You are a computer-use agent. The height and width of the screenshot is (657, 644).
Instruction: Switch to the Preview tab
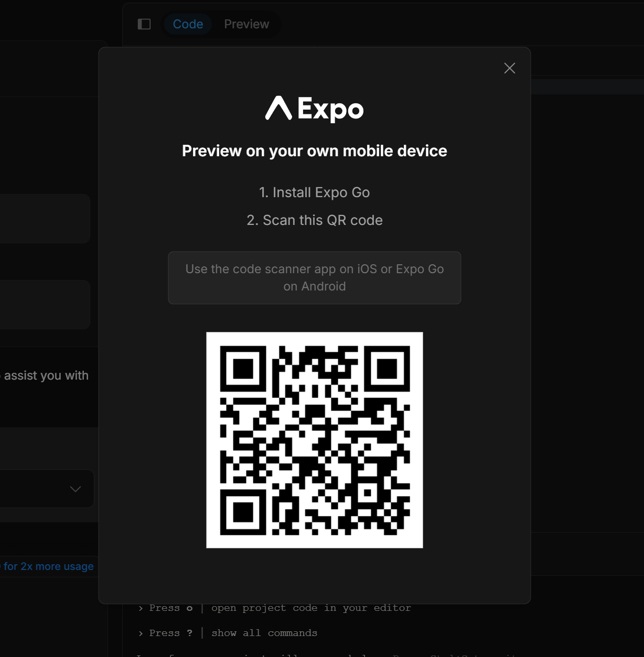[x=246, y=24]
